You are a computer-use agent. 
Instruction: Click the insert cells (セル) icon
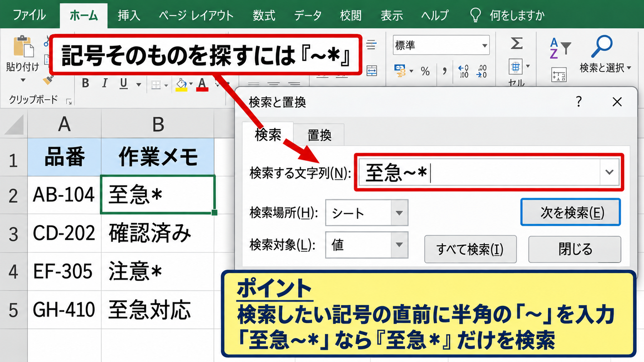tap(515, 67)
